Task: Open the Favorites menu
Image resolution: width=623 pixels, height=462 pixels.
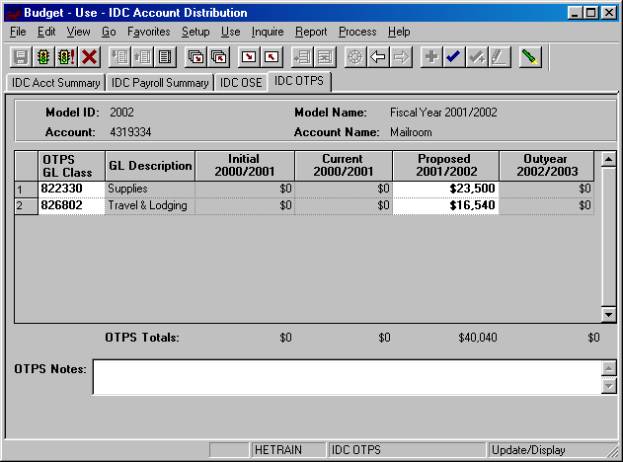Action: [147, 32]
